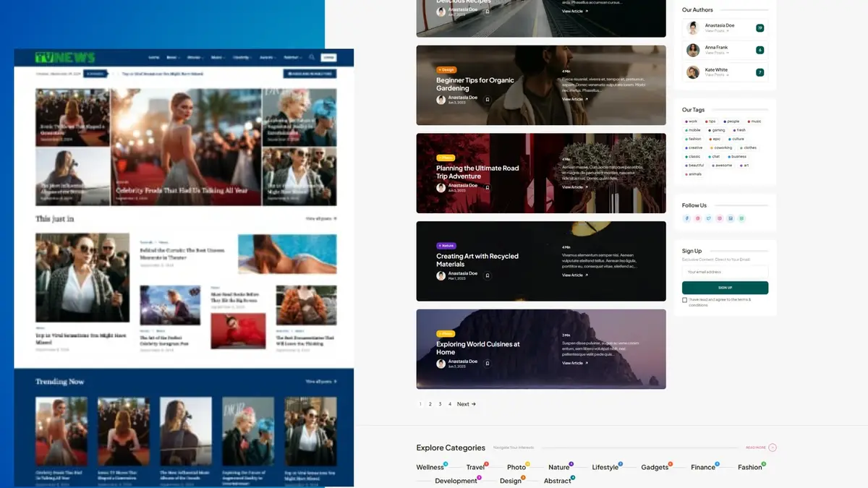Open the Wellness category

coord(430,468)
